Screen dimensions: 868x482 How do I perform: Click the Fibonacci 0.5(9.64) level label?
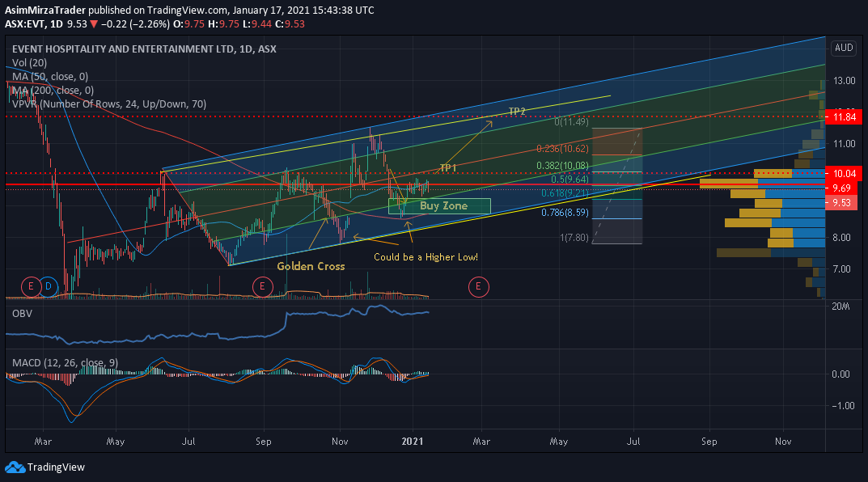point(569,180)
